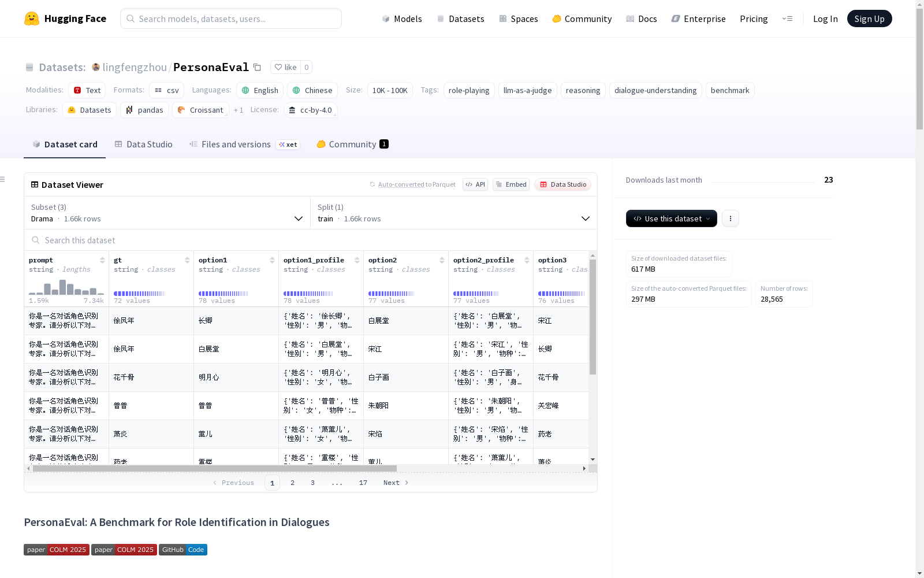The image size is (924, 578).
Task: Open the API button in viewer
Action: pyautogui.click(x=475, y=184)
